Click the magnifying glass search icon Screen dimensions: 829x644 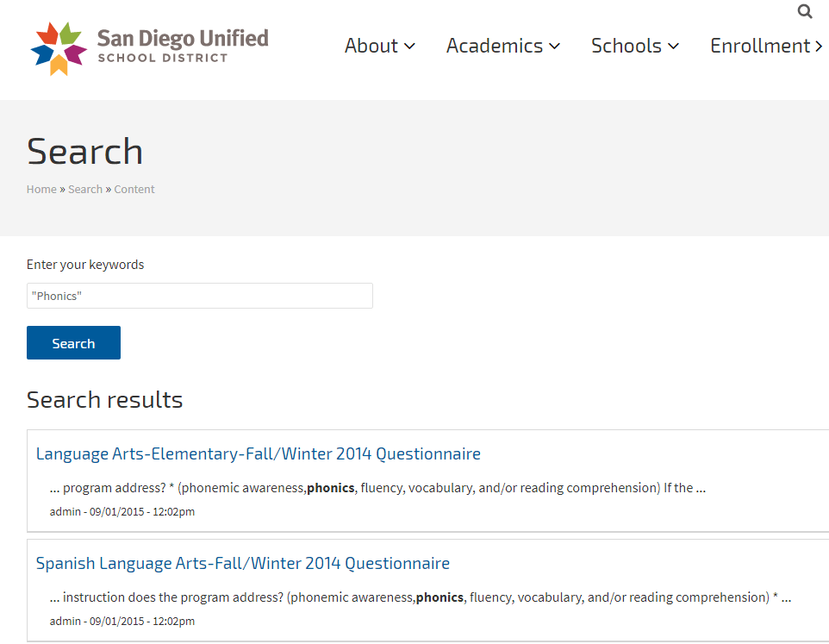pos(805,11)
